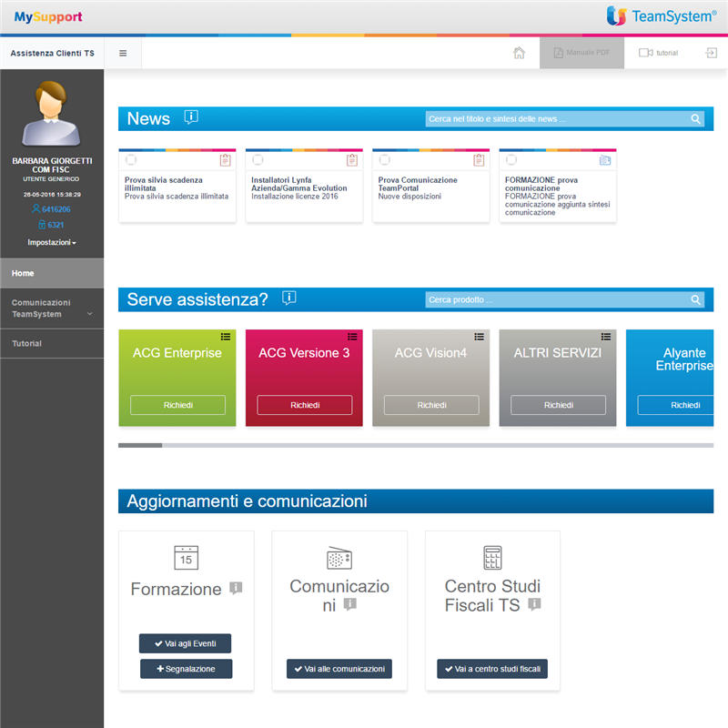Expand Comunicazioni TeamSystem in the sidebar
This screenshot has width=728, height=728.
[x=52, y=308]
